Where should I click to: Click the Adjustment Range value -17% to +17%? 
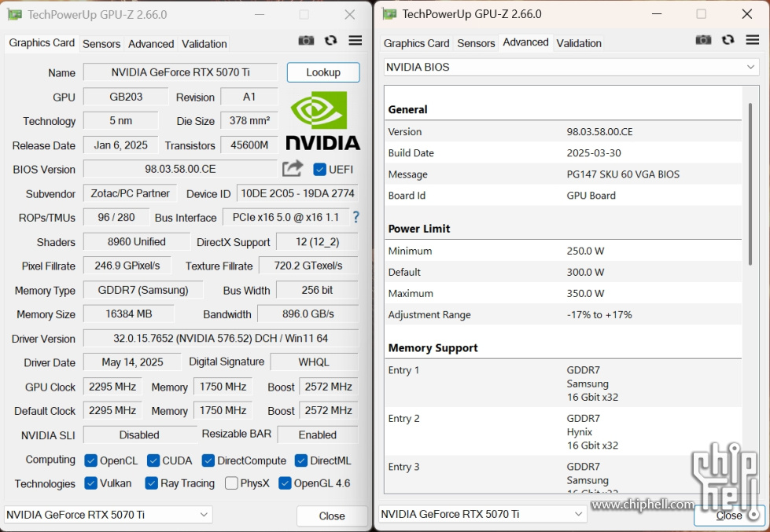click(599, 314)
